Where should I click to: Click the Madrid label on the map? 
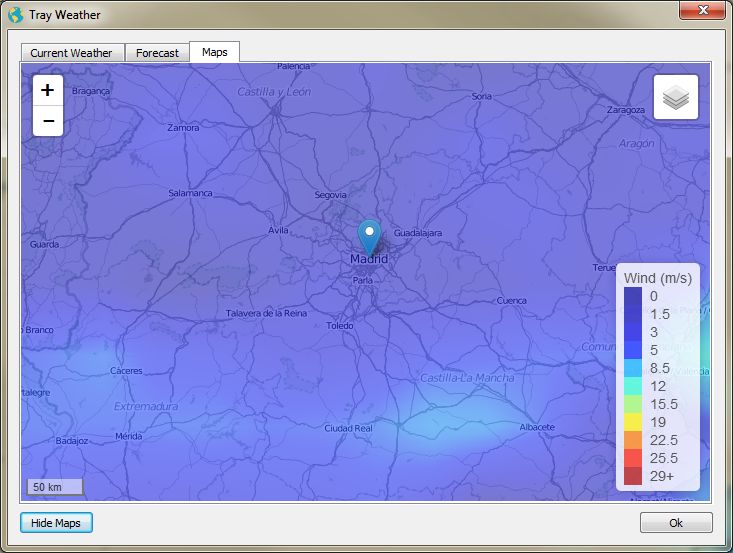coord(369,259)
